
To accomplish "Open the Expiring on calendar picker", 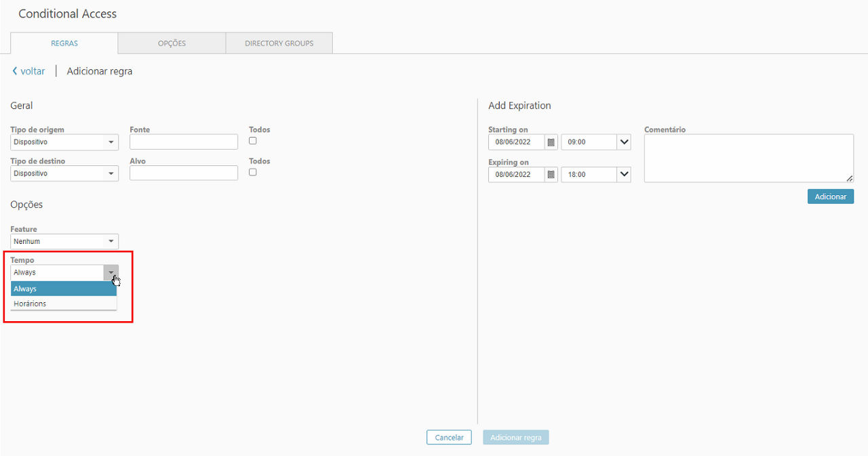I will click(x=551, y=174).
